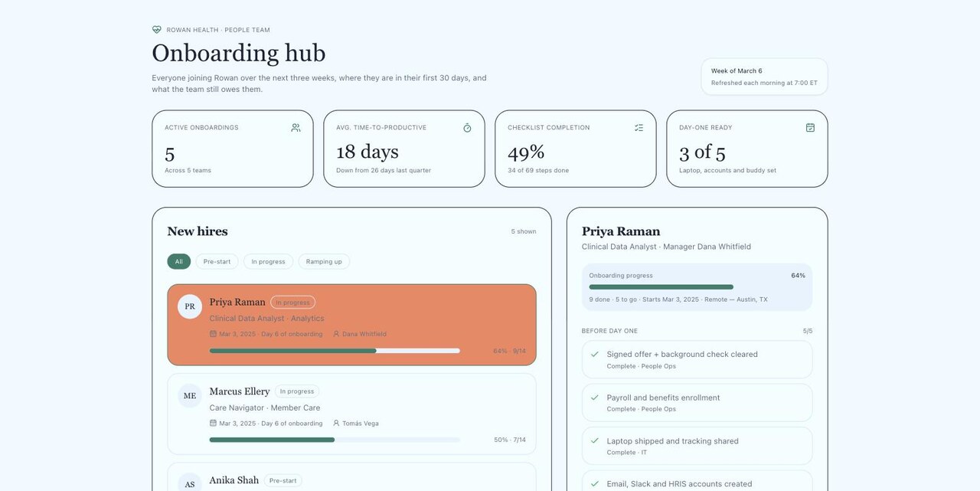Viewport: 980px width, 491px height.
Task: Click the Rowan Health heart logo icon
Action: 157,30
